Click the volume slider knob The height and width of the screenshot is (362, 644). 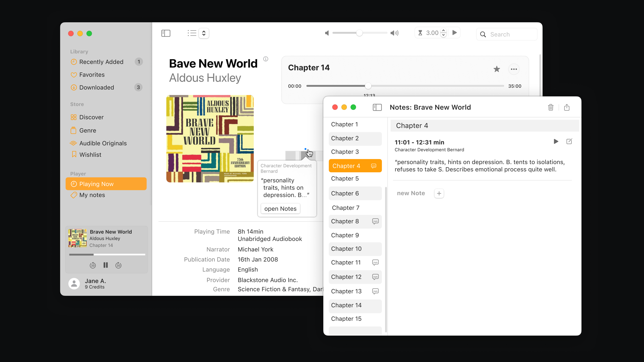pyautogui.click(x=359, y=33)
